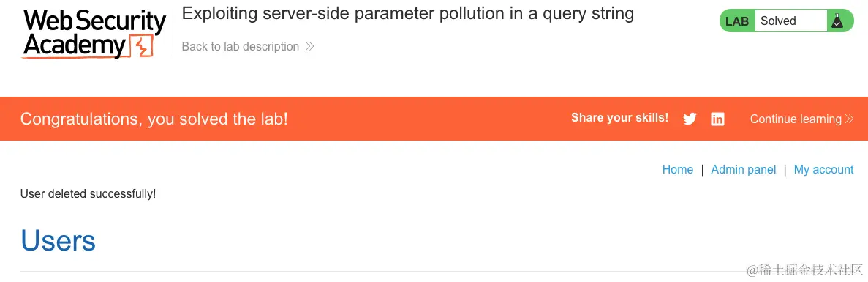Click the watermark text at bottom right
The width and height of the screenshot is (868, 282).
tap(805, 270)
